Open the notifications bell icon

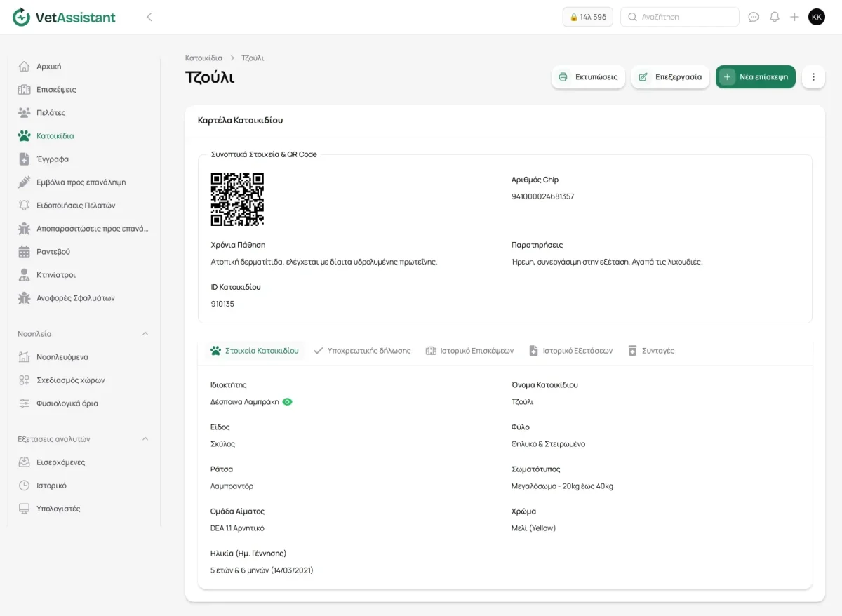pyautogui.click(x=775, y=17)
